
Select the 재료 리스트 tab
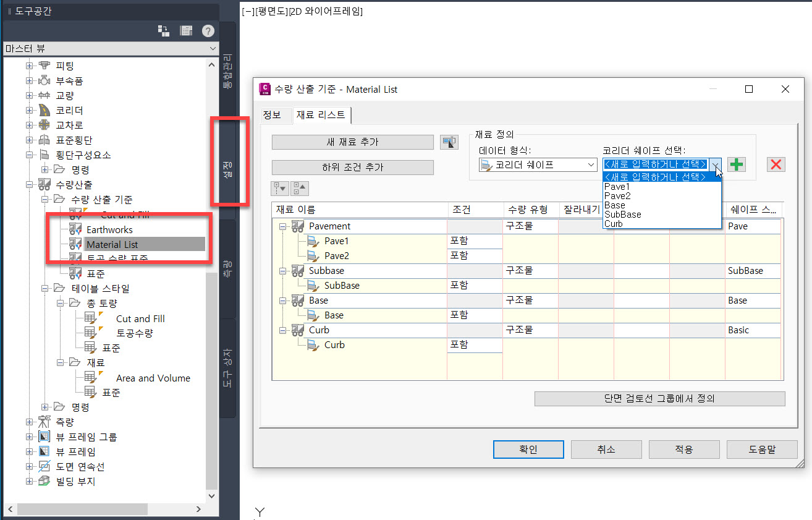[321, 115]
